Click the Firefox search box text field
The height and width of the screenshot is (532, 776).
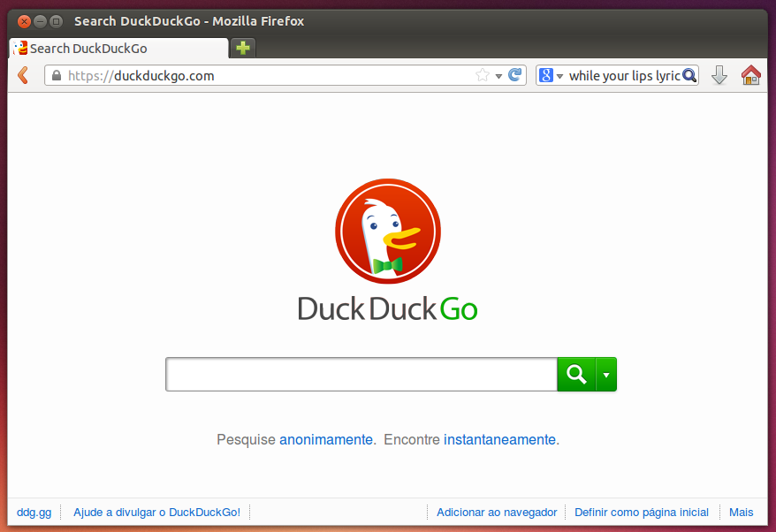[x=624, y=76]
